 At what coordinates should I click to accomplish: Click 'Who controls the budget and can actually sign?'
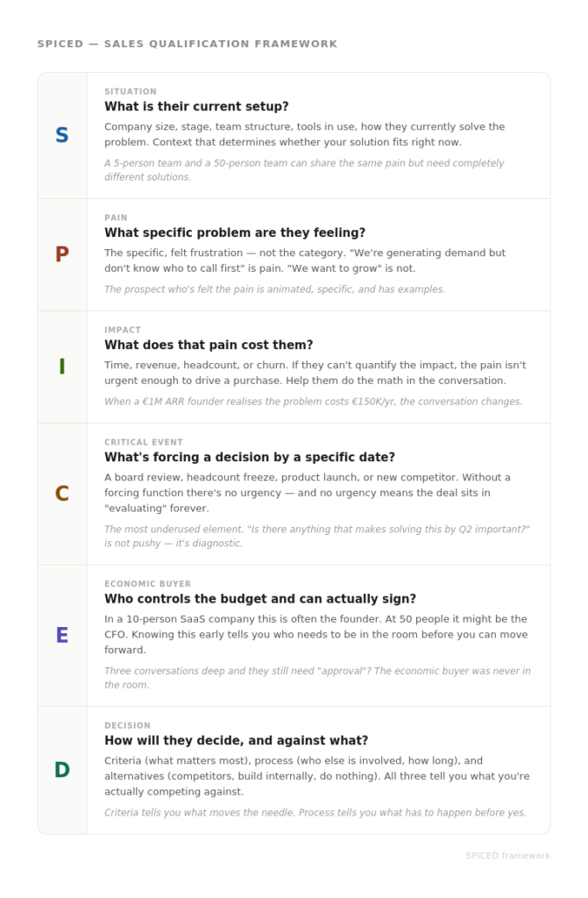pos(260,599)
